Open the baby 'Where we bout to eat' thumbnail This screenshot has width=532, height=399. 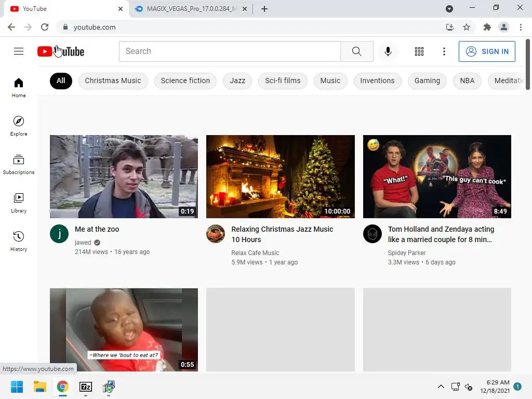[x=124, y=329]
